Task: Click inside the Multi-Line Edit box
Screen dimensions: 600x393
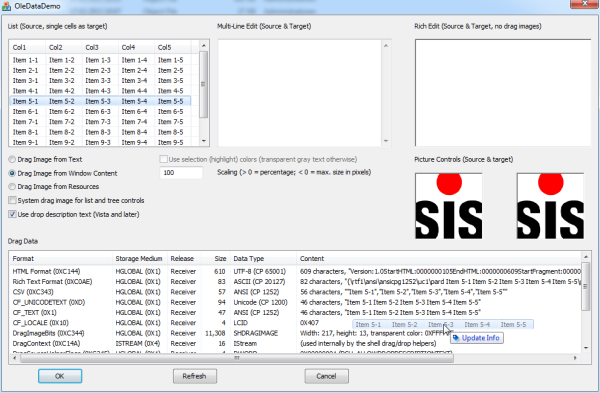Action: 300,93
